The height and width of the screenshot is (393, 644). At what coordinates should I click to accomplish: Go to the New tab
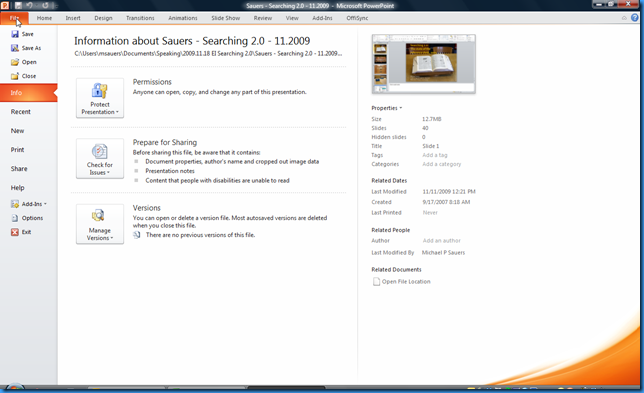tap(17, 131)
